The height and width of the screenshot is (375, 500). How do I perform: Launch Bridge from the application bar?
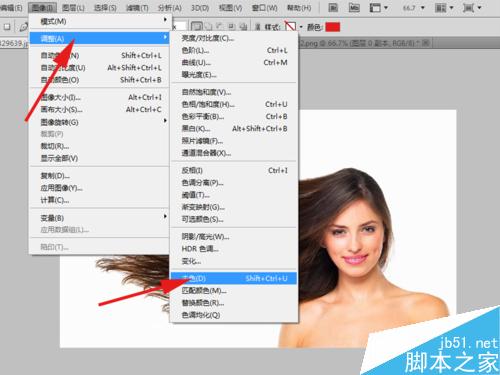click(x=333, y=8)
